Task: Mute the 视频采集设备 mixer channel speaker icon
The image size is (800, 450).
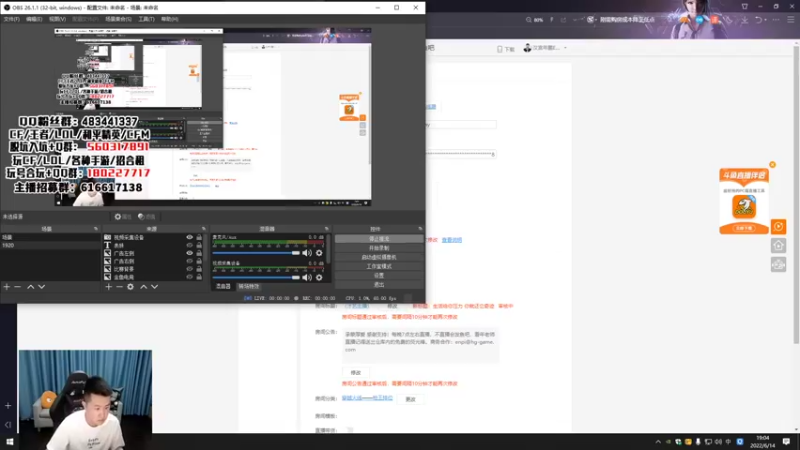Action: coord(307,277)
